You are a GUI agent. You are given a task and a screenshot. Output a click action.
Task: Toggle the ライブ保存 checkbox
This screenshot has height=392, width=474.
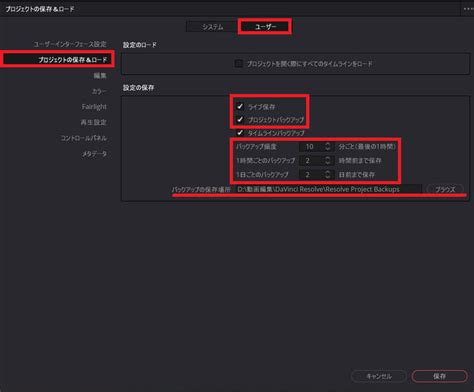(x=240, y=107)
